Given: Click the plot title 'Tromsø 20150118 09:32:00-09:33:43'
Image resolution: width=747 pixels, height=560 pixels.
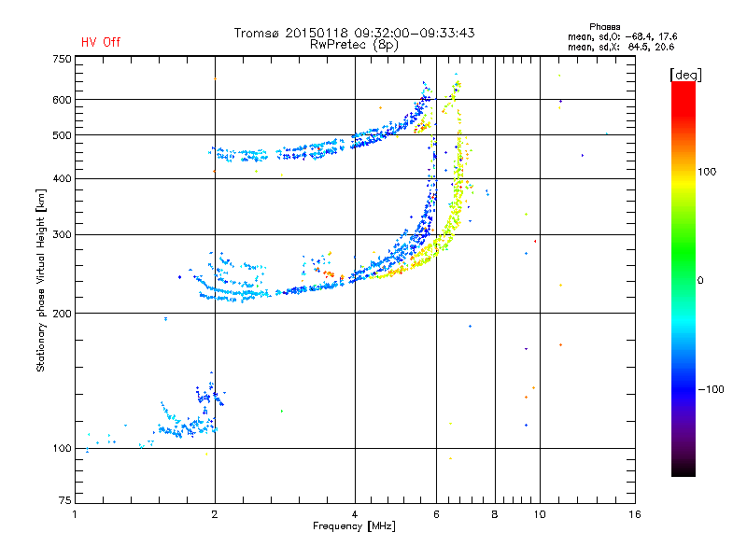Looking at the screenshot, I should coord(355,33).
